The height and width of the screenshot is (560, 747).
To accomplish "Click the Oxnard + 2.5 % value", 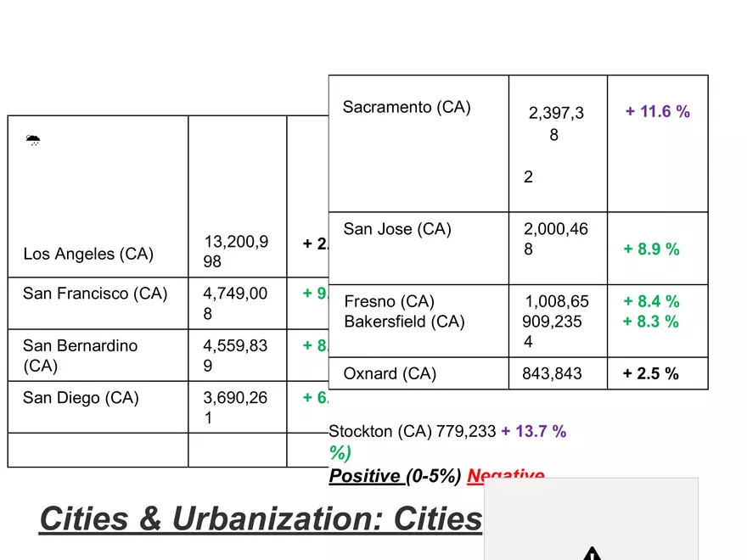I will (650, 373).
